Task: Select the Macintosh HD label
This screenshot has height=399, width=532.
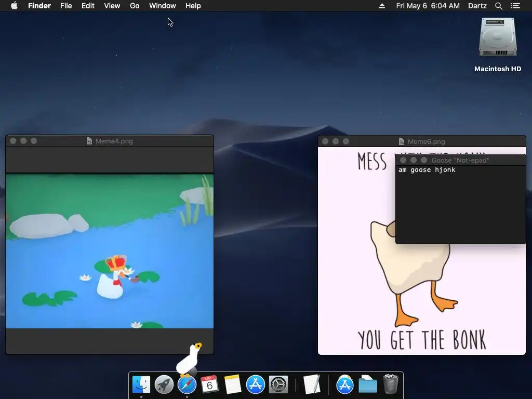Action: pyautogui.click(x=498, y=69)
